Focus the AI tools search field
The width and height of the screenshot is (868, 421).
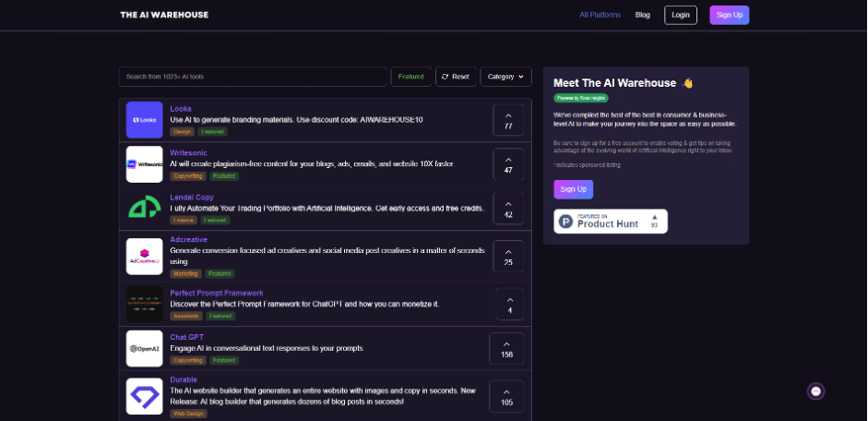[x=253, y=77]
